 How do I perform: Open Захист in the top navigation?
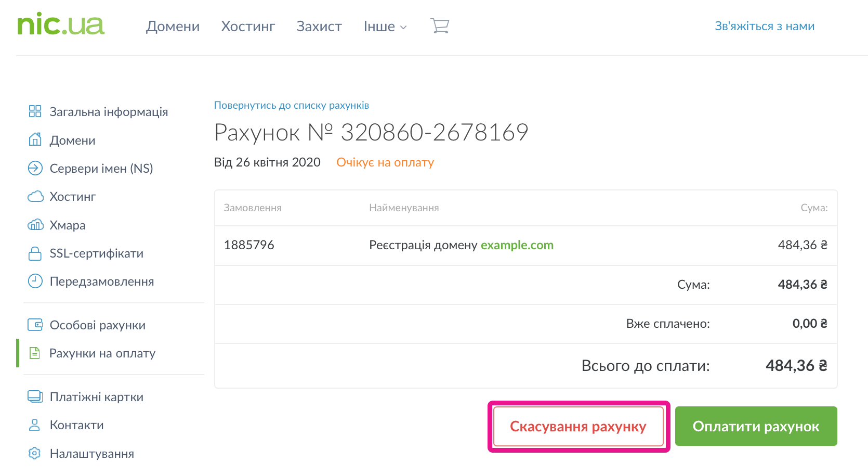pos(319,27)
